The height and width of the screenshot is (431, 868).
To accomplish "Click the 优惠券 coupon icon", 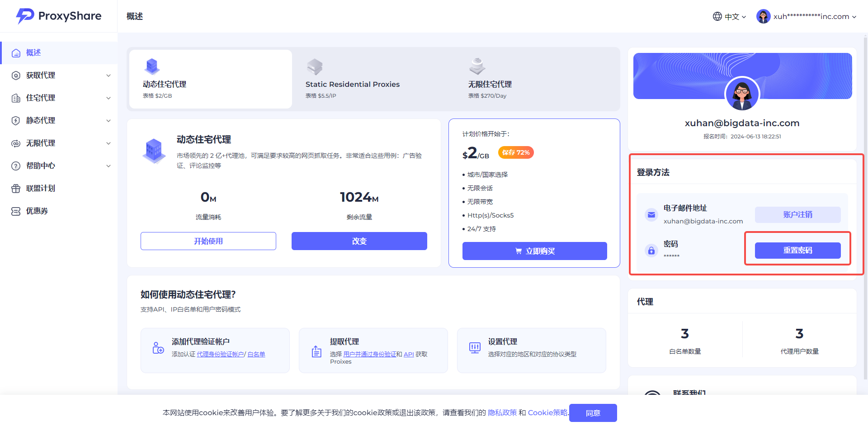I will [x=16, y=211].
